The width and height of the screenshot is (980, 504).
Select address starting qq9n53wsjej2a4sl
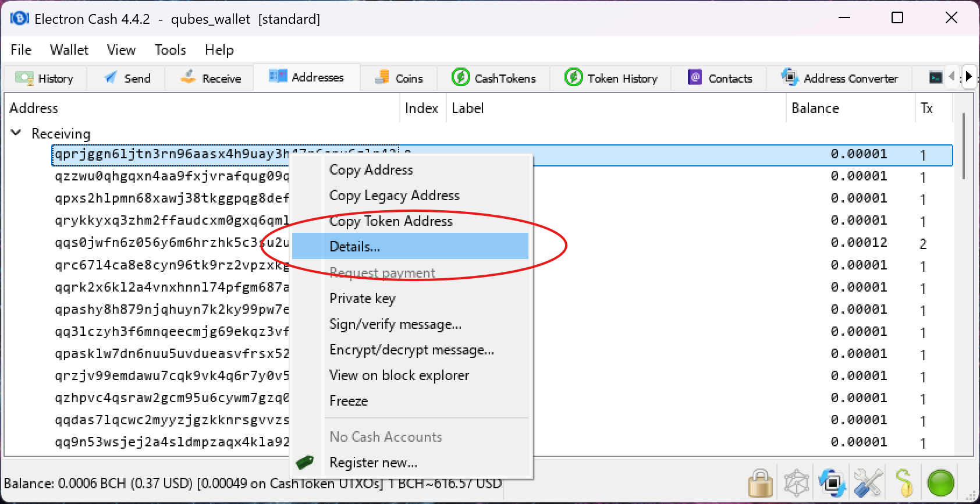point(172,442)
